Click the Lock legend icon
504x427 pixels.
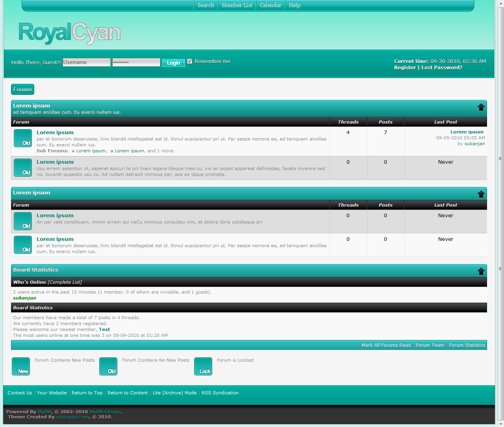[x=203, y=366]
